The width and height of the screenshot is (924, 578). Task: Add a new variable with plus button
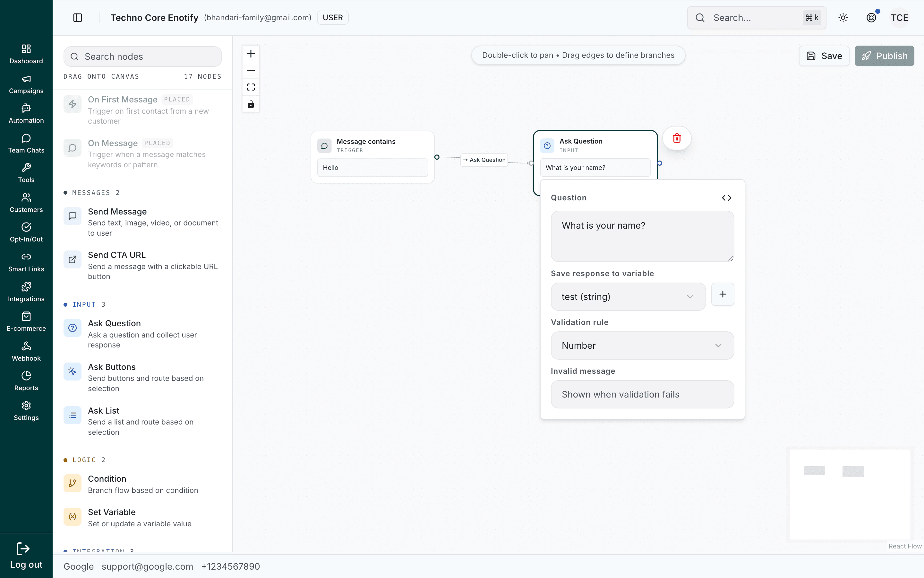pyautogui.click(x=723, y=294)
